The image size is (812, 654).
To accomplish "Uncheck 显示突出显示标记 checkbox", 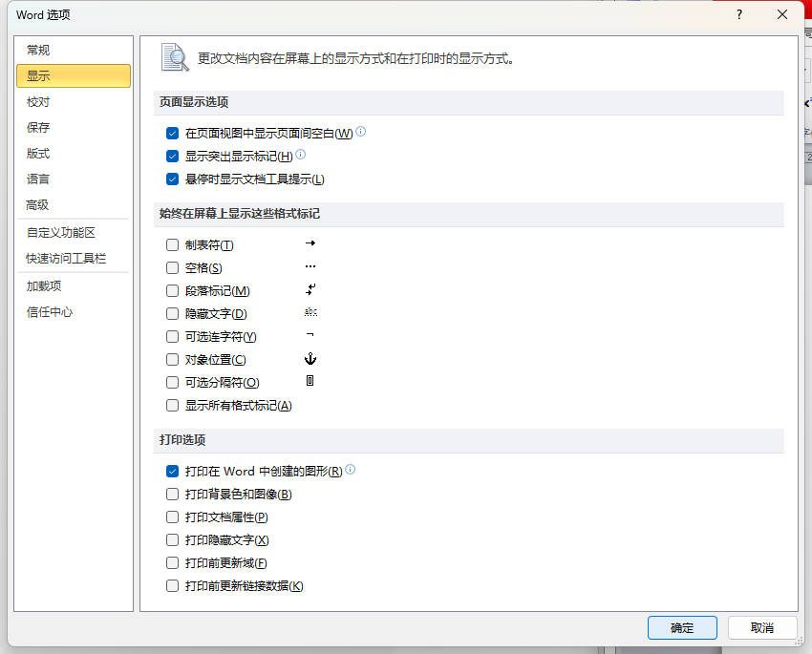I will tap(173, 157).
